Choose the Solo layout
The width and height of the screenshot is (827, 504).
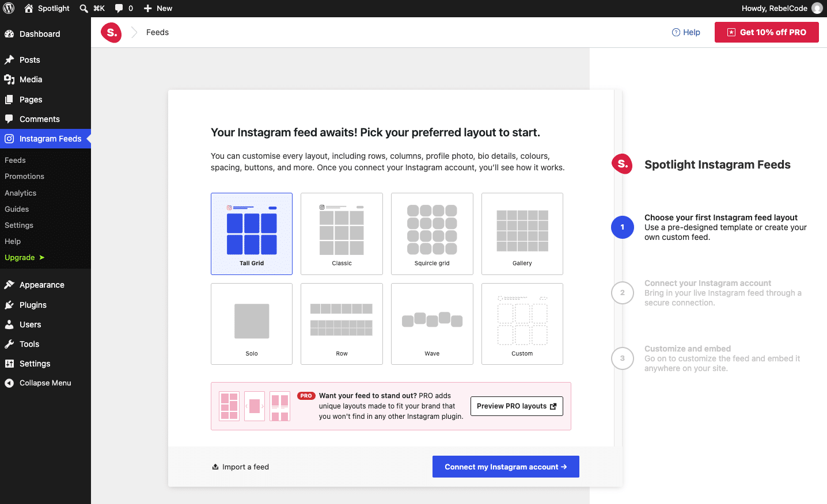tap(252, 324)
